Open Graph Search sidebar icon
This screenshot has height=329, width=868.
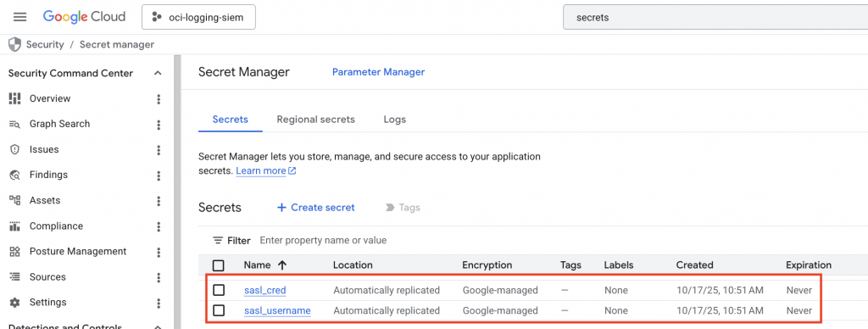[x=15, y=124]
